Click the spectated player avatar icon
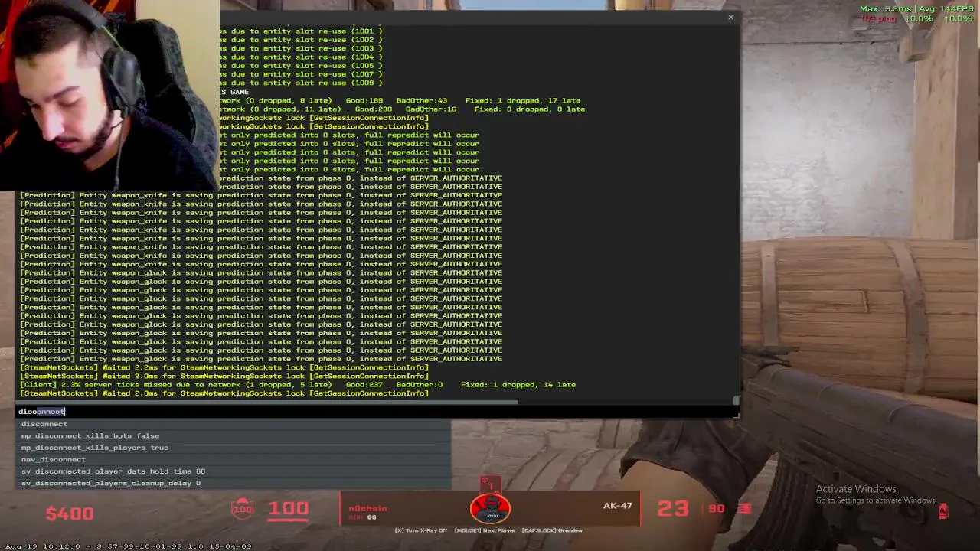Screen dimensions: 980x551 490,509
